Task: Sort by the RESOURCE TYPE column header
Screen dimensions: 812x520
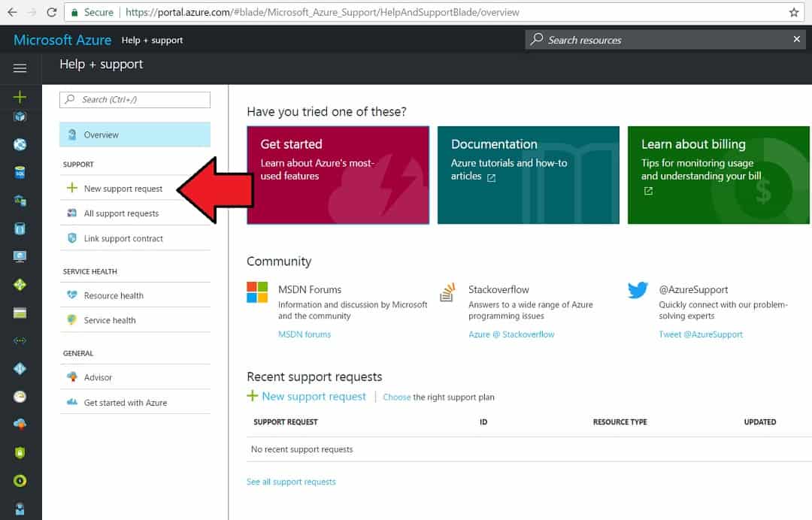Action: click(620, 422)
